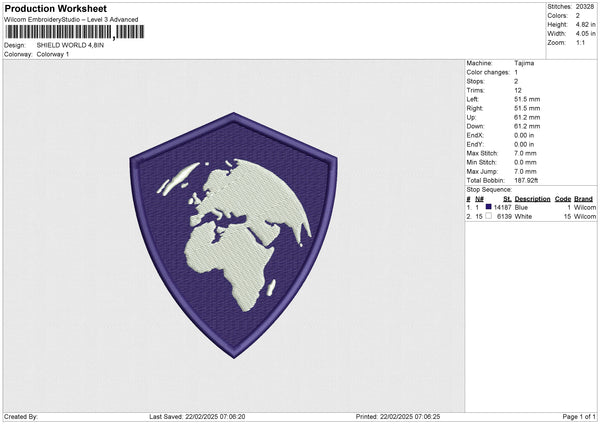Click Machine value Tajima
The height and width of the screenshot is (424, 600).
(524, 63)
